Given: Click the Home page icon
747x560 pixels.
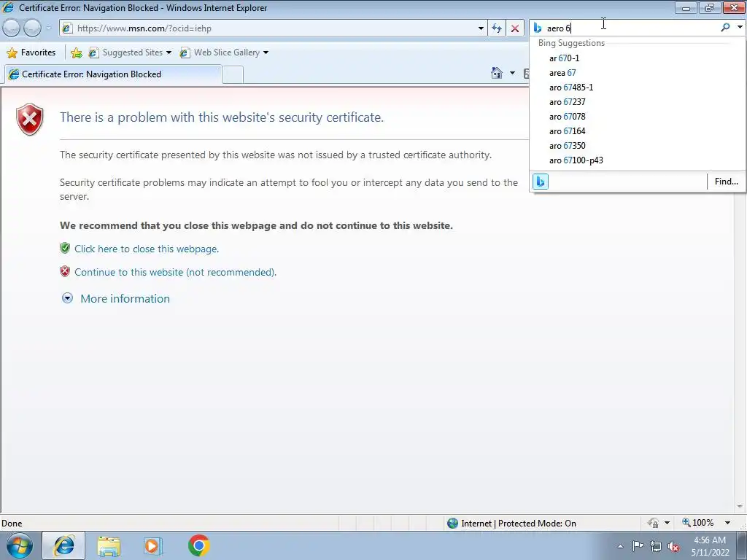Looking at the screenshot, I should pos(496,73).
